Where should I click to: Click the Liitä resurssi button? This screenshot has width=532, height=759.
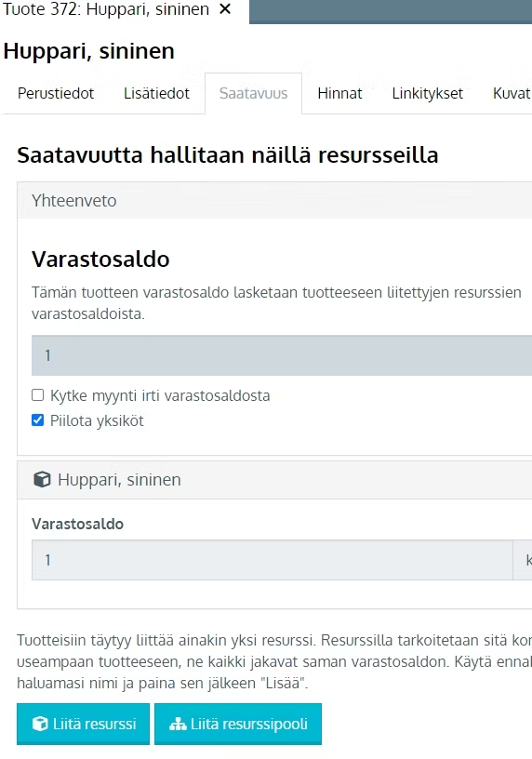pos(84,724)
